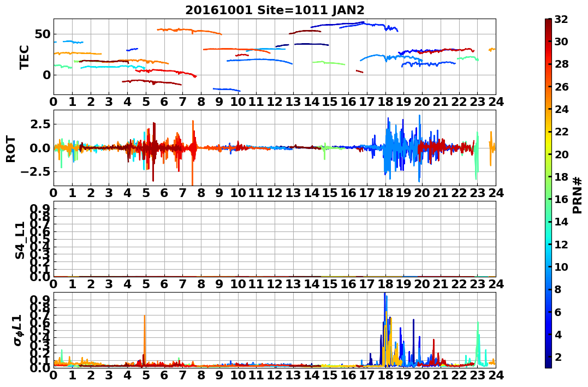Image resolution: width=588 pixels, height=387 pixels.
Task: Click the 8 tick on the PRN colorbar
Action: click(558, 289)
